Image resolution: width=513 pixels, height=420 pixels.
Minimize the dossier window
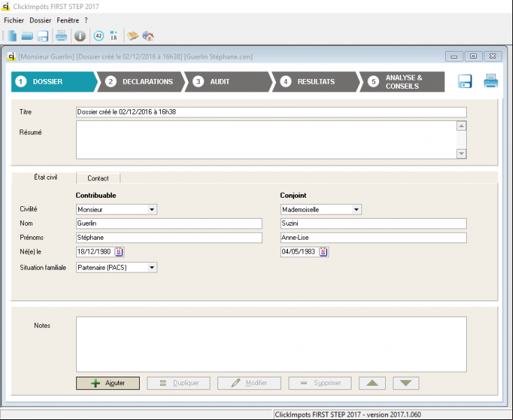[454, 57]
